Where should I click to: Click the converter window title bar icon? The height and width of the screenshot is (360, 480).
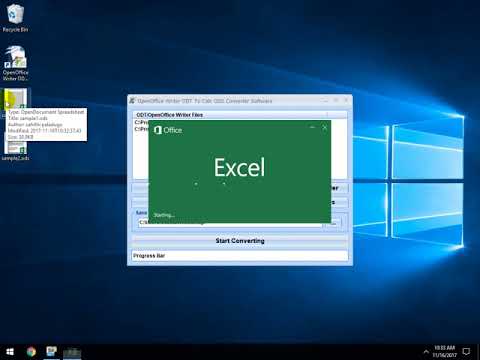click(x=132, y=100)
